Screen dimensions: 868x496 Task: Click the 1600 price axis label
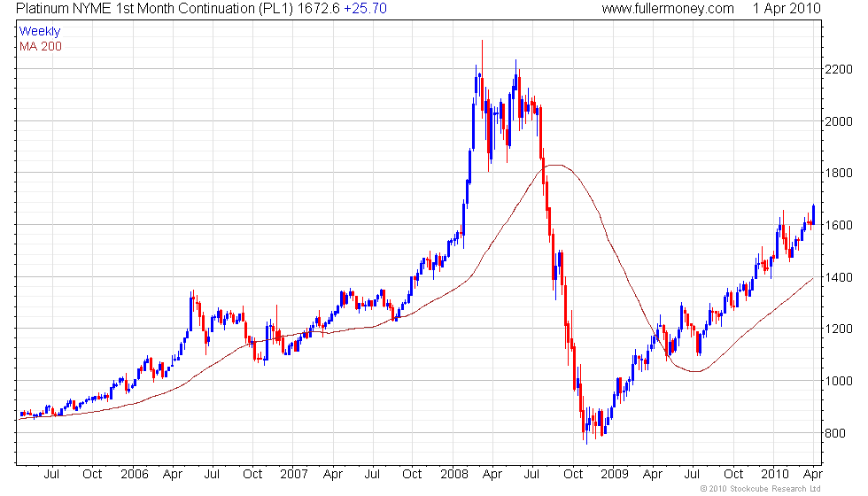pyautogui.click(x=839, y=225)
